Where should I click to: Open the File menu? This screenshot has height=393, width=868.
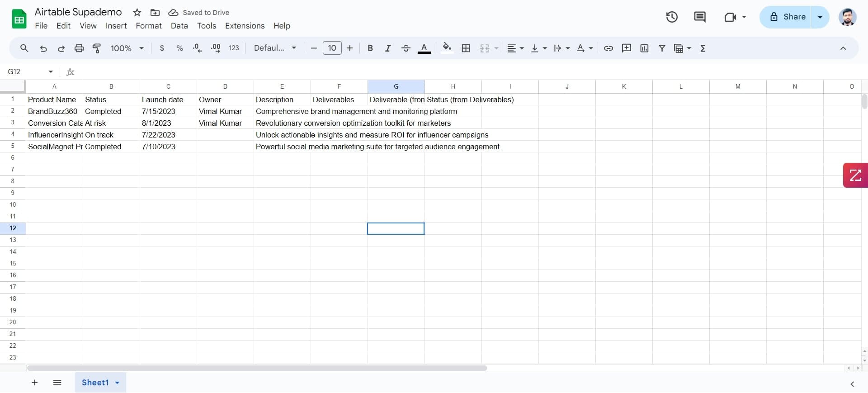pos(41,26)
